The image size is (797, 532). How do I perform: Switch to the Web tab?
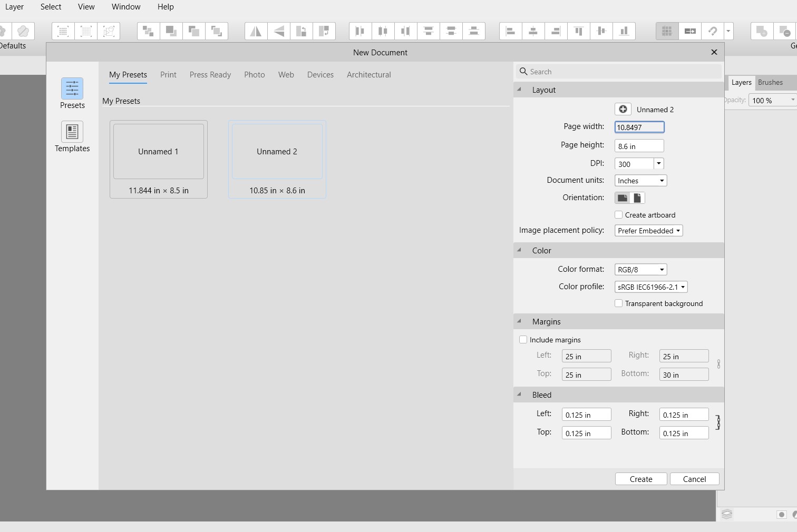coord(286,75)
